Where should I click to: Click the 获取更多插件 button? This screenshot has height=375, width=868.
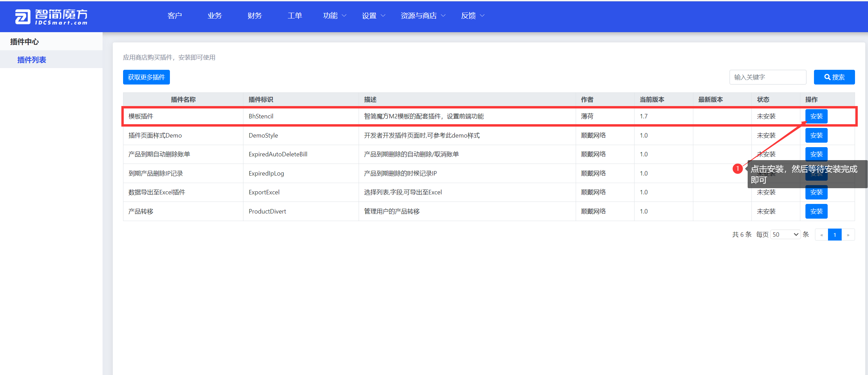pos(146,77)
